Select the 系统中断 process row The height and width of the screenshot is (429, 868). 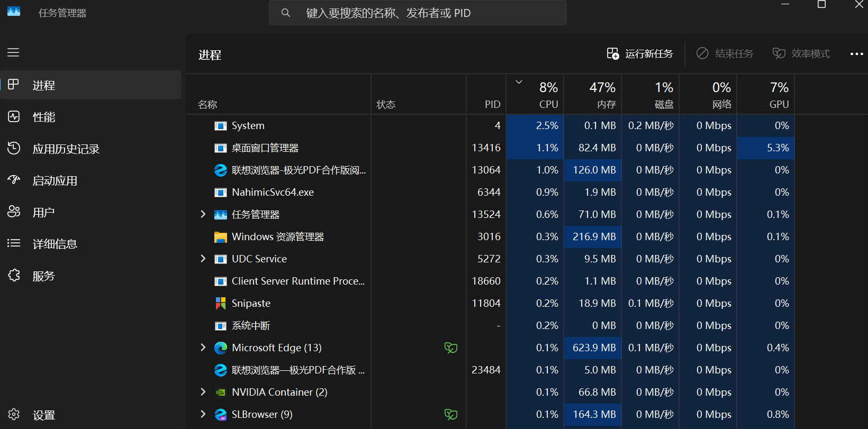pos(491,325)
